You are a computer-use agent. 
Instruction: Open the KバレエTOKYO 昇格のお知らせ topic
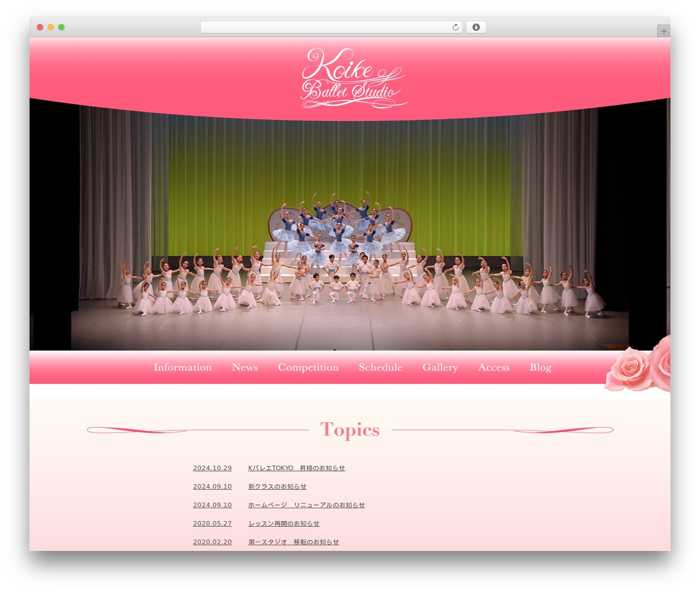(296, 468)
